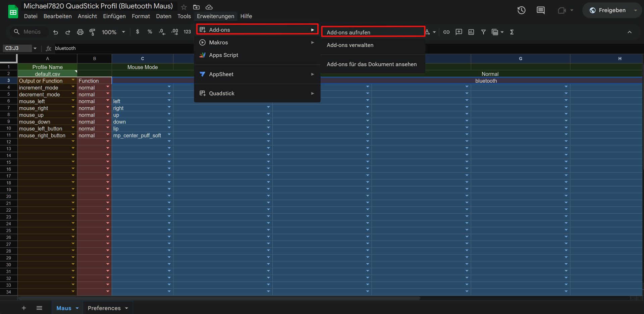
Task: Open the name box dropdown arrow
Action: pos(35,48)
